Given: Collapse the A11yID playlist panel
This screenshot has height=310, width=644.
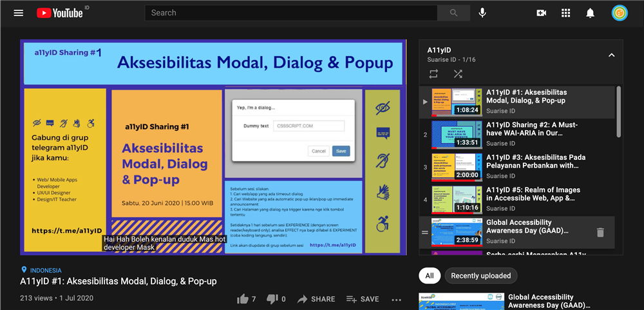Looking at the screenshot, I should pos(612,55).
